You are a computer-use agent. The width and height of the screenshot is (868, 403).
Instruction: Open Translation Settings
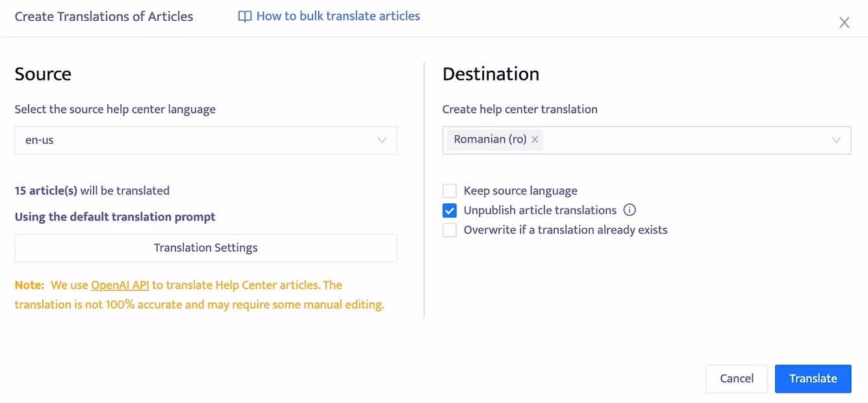coord(205,248)
